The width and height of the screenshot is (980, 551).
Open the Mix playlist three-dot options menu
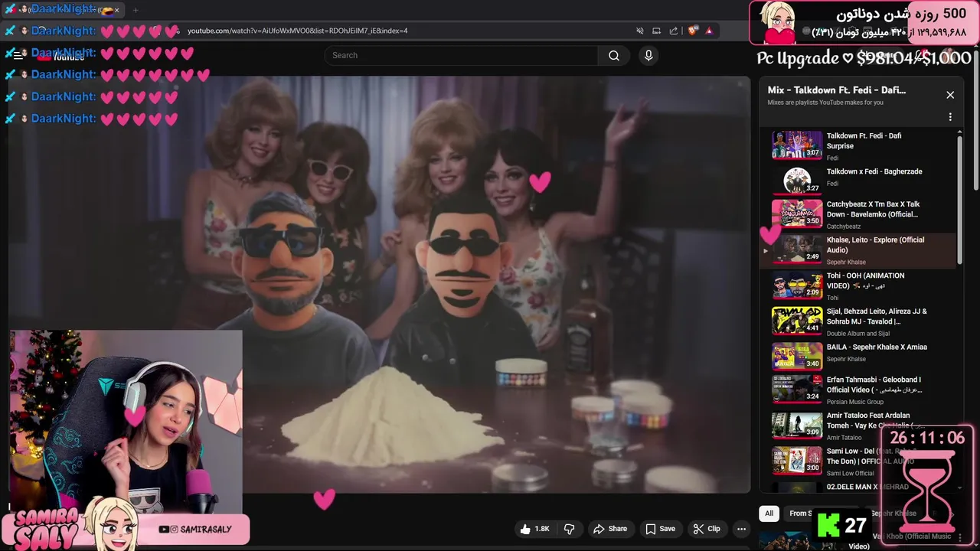950,117
